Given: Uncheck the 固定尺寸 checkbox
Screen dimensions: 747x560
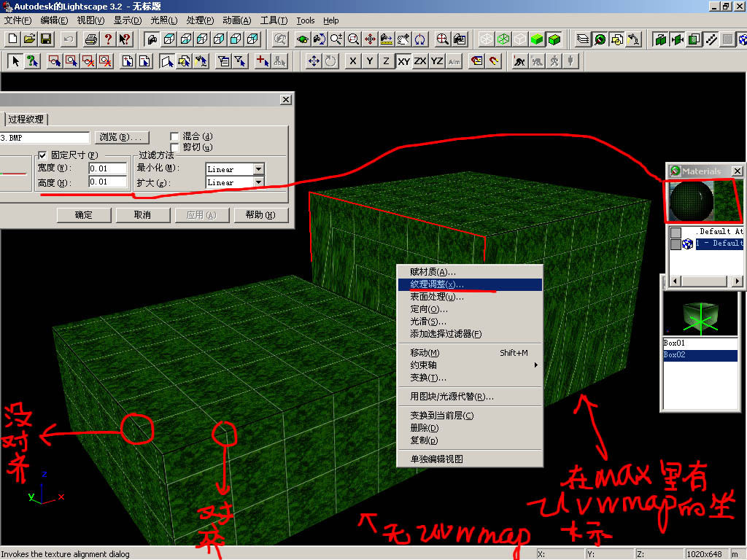Looking at the screenshot, I should click(x=42, y=155).
